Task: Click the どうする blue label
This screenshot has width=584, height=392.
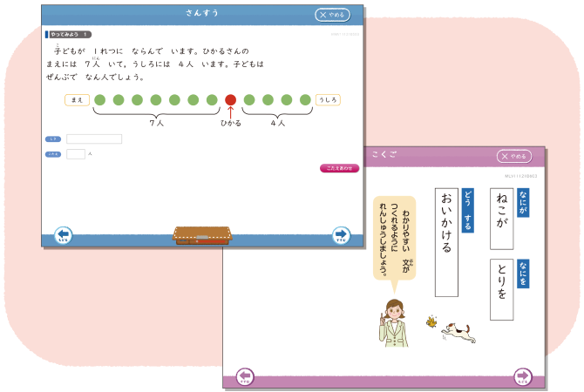Action: 468,210
